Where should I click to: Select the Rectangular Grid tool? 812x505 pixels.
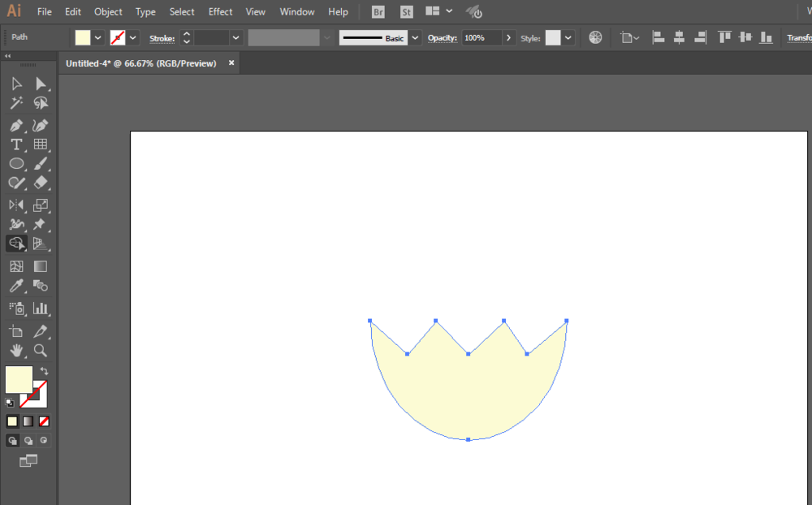(x=41, y=145)
